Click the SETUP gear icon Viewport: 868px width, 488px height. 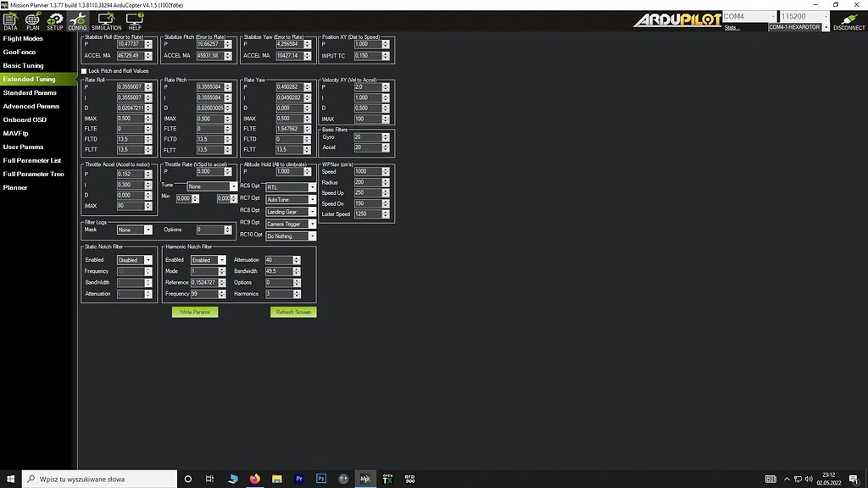[55, 19]
